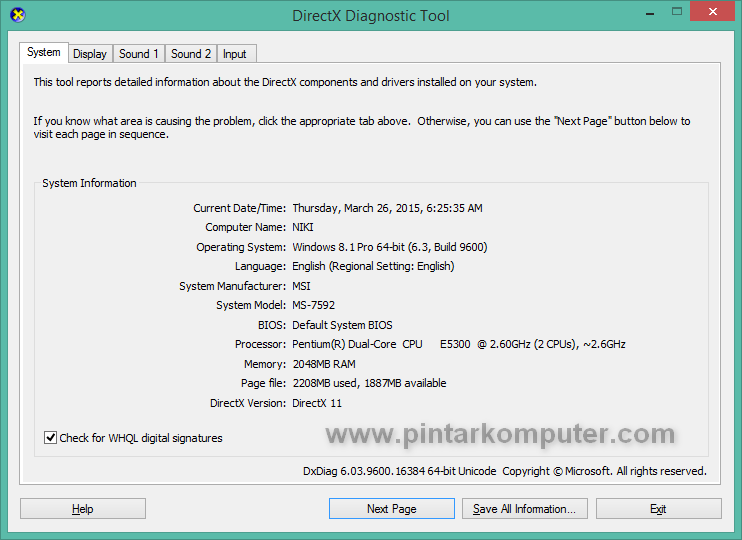The image size is (742, 540).
Task: Click the 'If you know what area' instruction paragraph
Action: (x=362, y=128)
